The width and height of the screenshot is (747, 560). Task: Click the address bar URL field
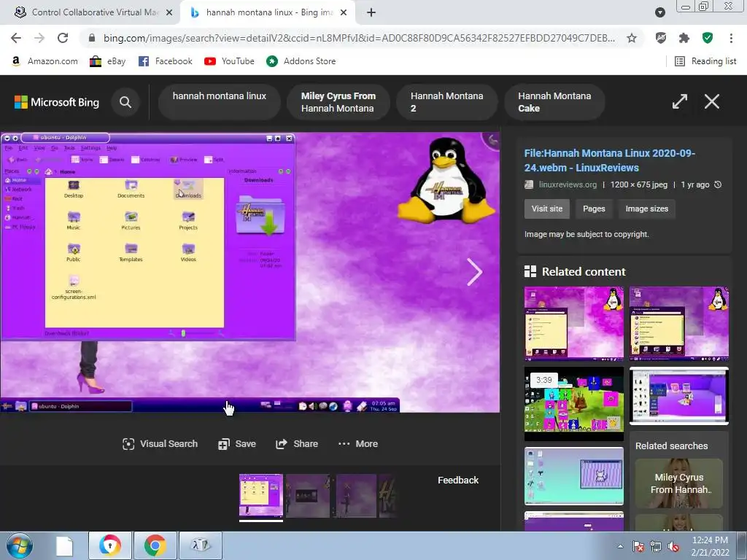click(x=359, y=38)
